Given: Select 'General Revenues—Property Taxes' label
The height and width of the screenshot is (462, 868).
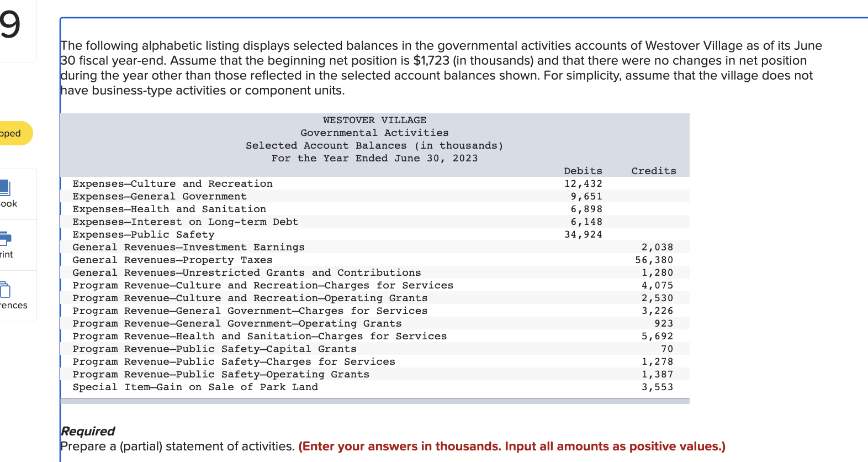Looking at the screenshot, I should 172,260.
